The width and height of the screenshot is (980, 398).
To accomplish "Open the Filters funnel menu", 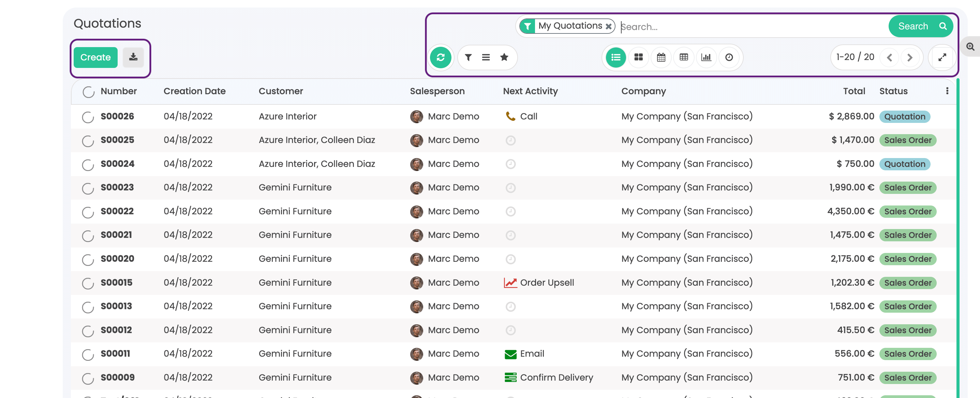I will [x=468, y=57].
